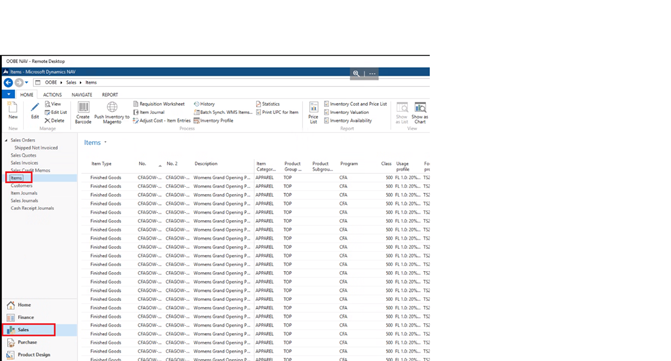Click the blue Back arrow button

coord(8,83)
